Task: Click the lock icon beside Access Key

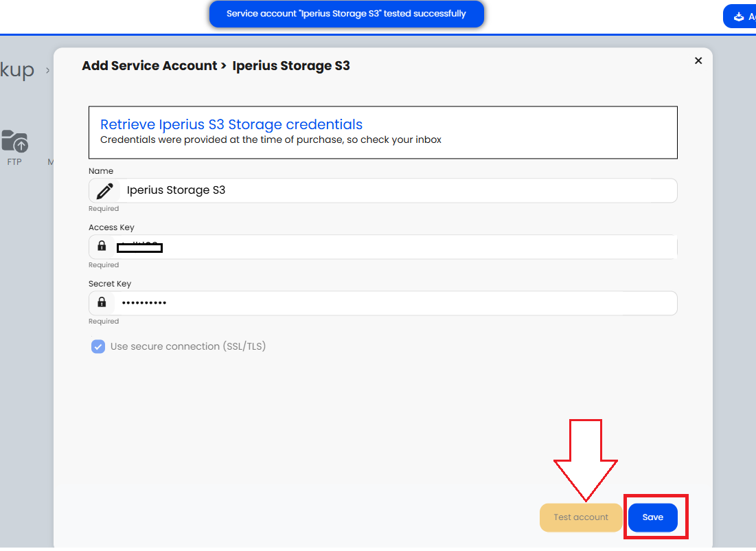Action: click(102, 246)
